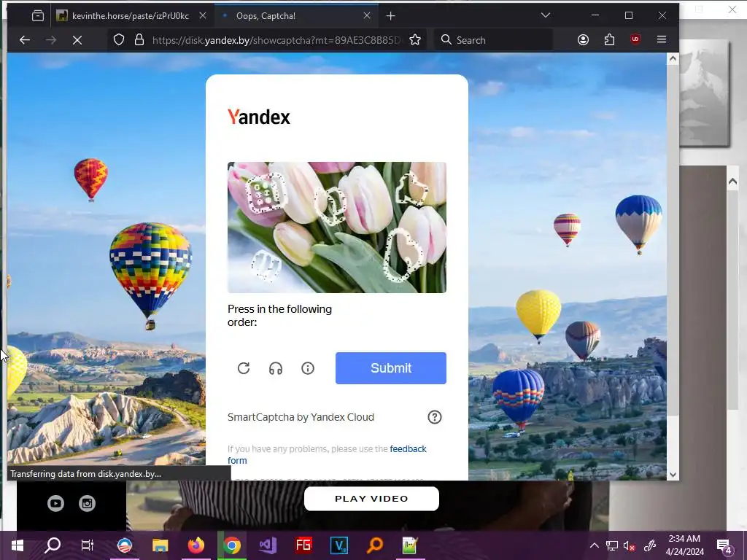Open the Instagram icon in background page
The image size is (747, 560).
point(88,503)
